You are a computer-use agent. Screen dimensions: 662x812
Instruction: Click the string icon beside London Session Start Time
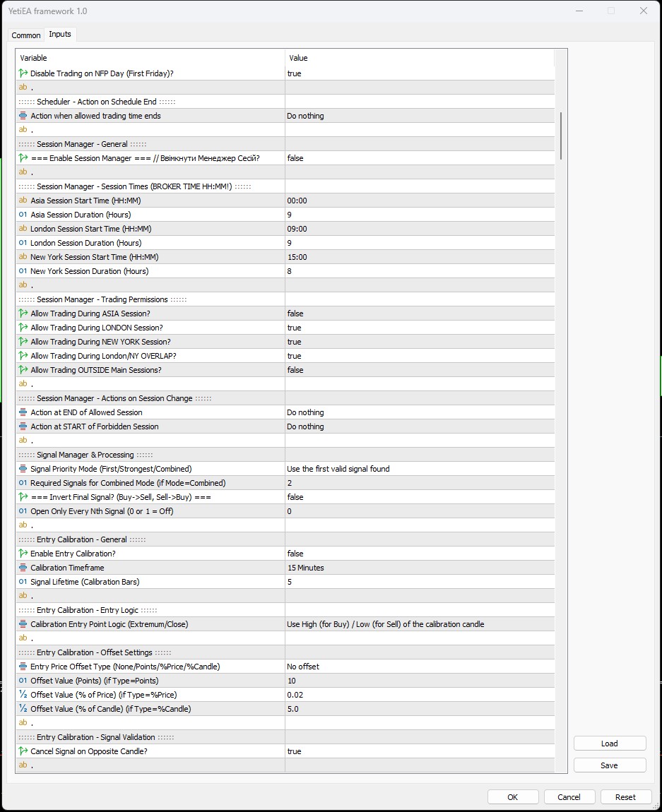(x=23, y=229)
